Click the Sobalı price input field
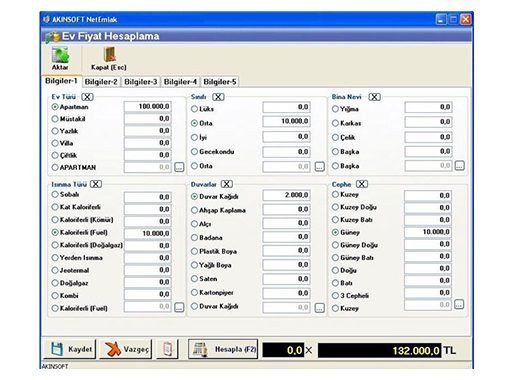This screenshot has width=510, height=380. pos(148,197)
